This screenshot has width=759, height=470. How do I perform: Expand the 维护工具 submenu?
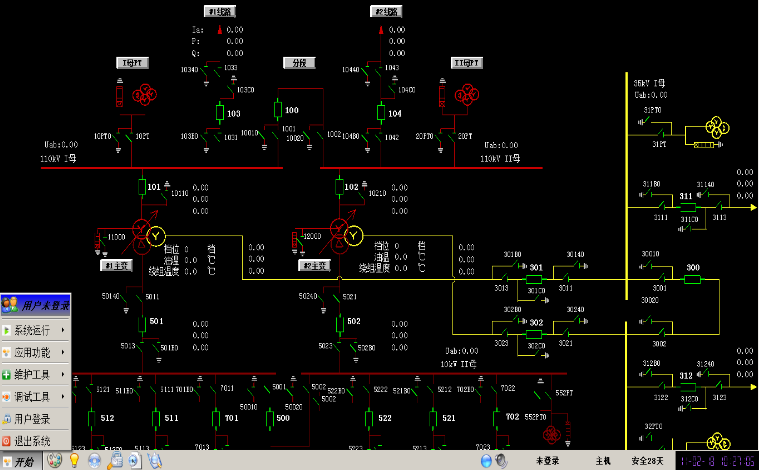(x=35, y=375)
